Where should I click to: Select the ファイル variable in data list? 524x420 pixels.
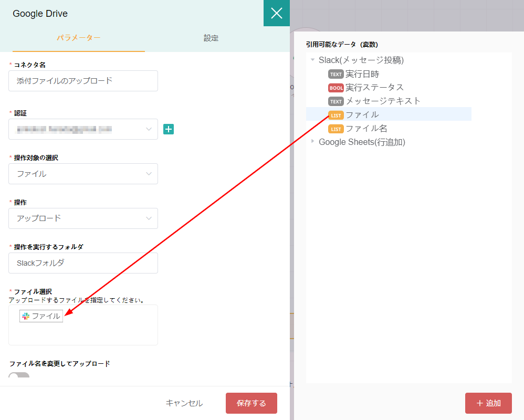[x=389, y=114]
